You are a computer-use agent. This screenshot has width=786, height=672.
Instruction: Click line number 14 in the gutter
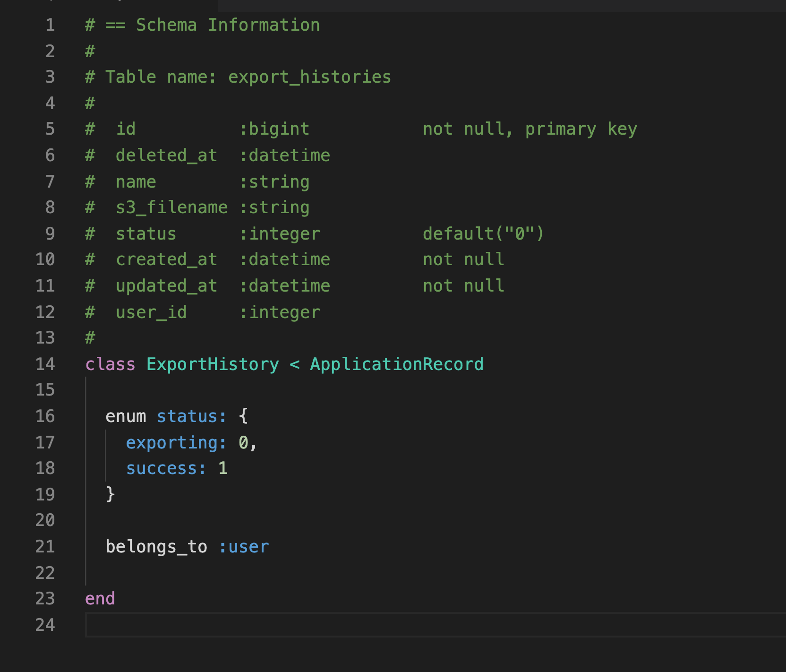(45, 364)
